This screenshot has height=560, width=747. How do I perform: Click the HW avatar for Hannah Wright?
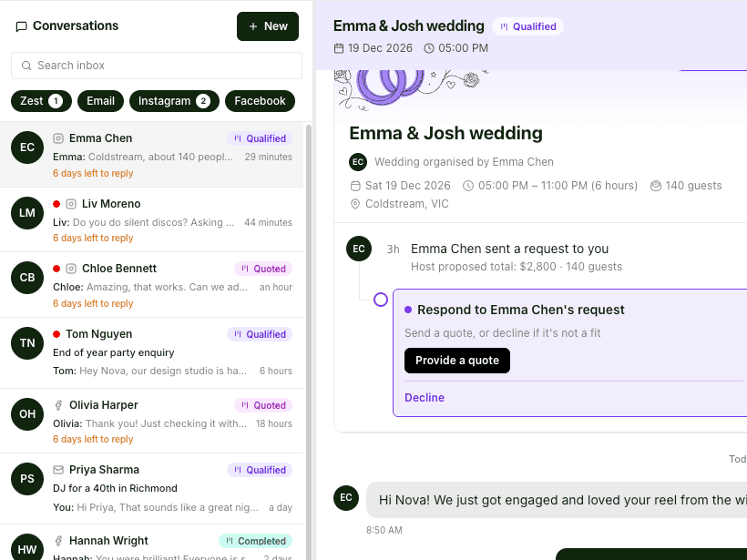(x=27, y=547)
